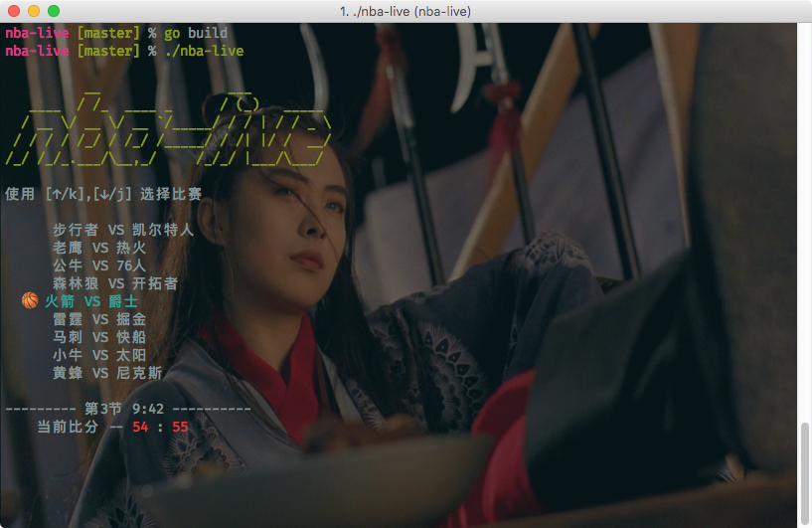
Task: Select the 老鹰 VS 热火 game row
Action: pyautogui.click(x=99, y=248)
